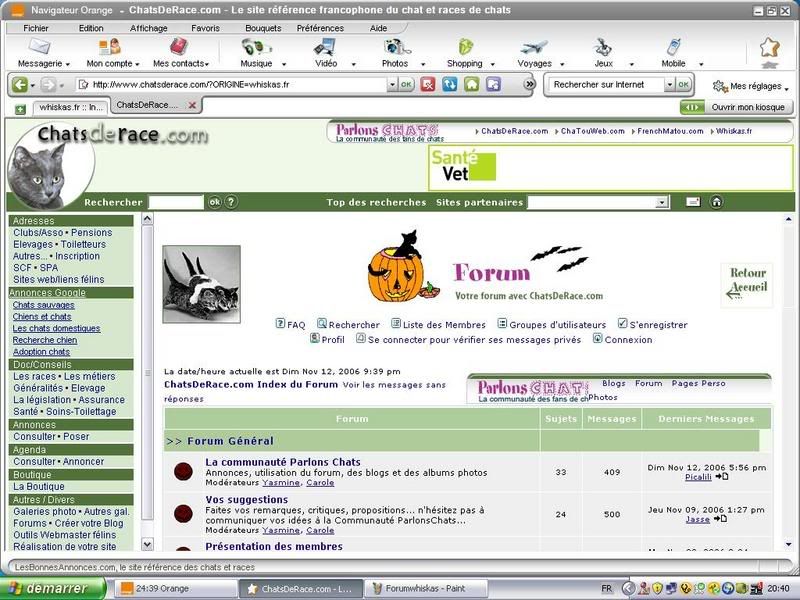The image size is (800, 600).
Task: Open the Rechercher sur Internet dropdown arrow
Action: (x=670, y=85)
